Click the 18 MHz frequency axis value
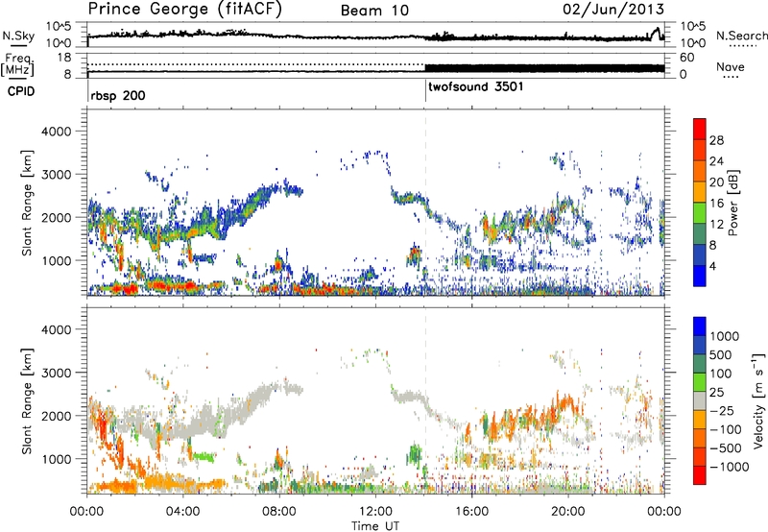The width and height of the screenshot is (768, 532). pyautogui.click(x=64, y=58)
